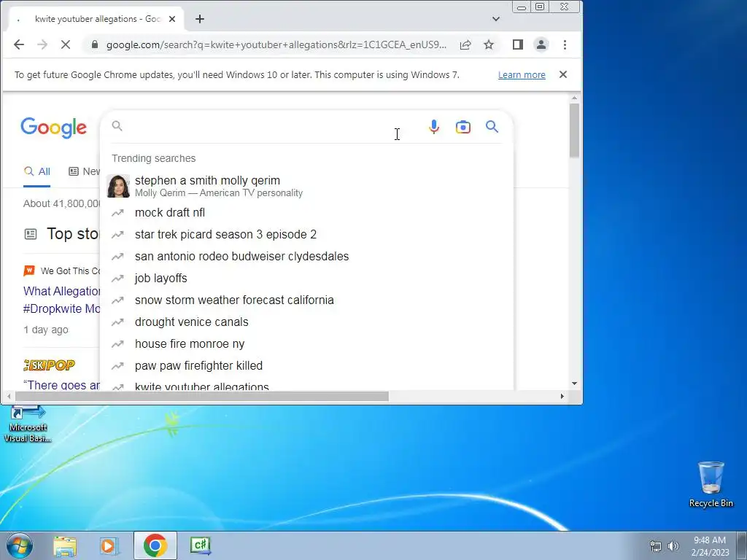Pick star trek picard season 3 suggestion

[x=307, y=234]
